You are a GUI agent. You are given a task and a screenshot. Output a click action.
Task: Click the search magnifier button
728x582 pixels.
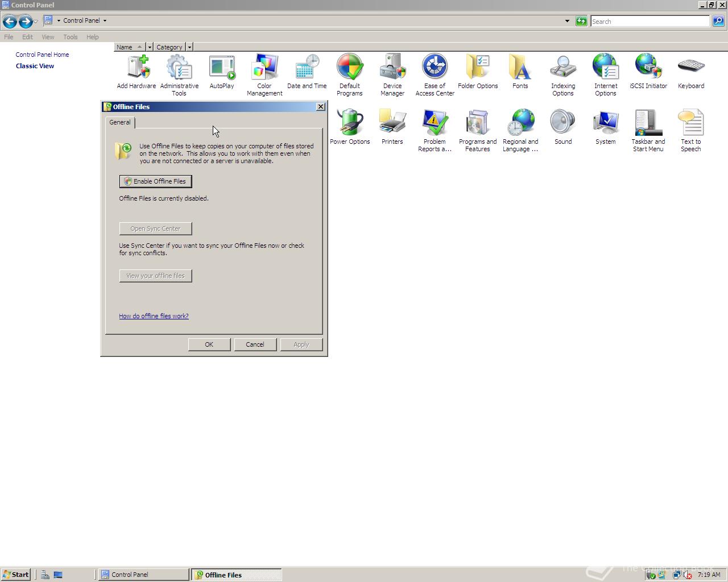click(x=718, y=21)
